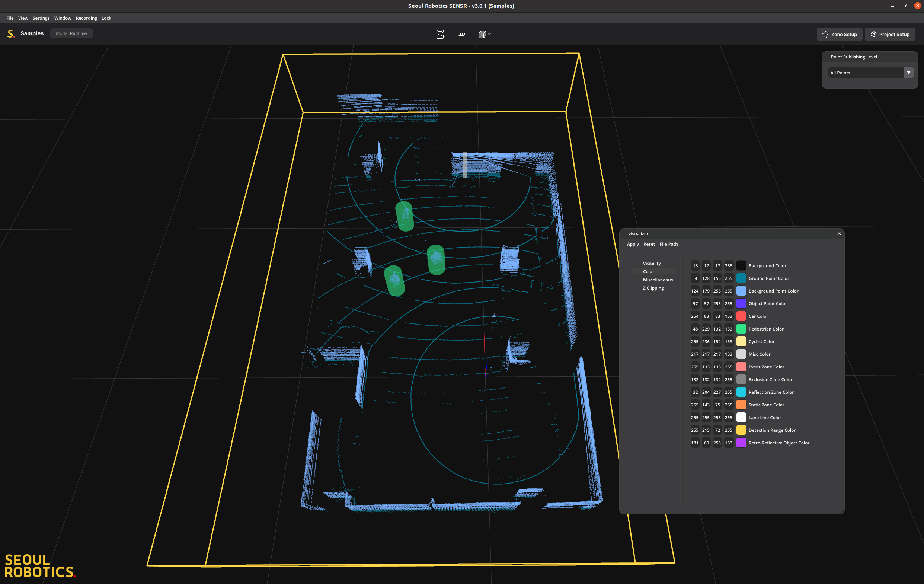Screen dimensions: 924x584
Task: Open Pedestrian Color swatch
Action: coord(741,329)
